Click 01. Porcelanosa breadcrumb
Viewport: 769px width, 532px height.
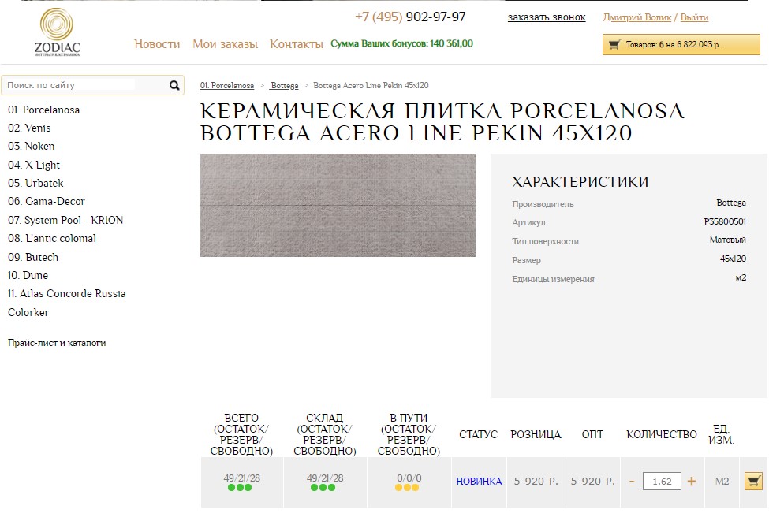point(227,85)
